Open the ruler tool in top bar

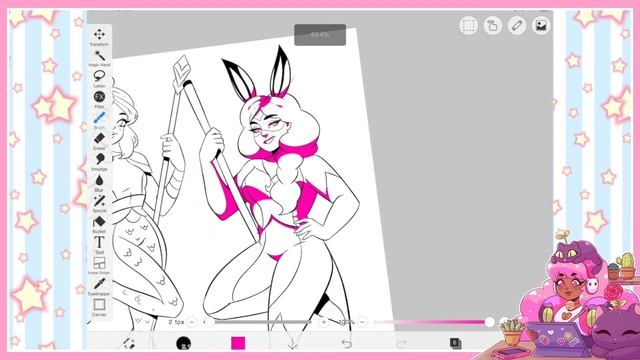517,25
